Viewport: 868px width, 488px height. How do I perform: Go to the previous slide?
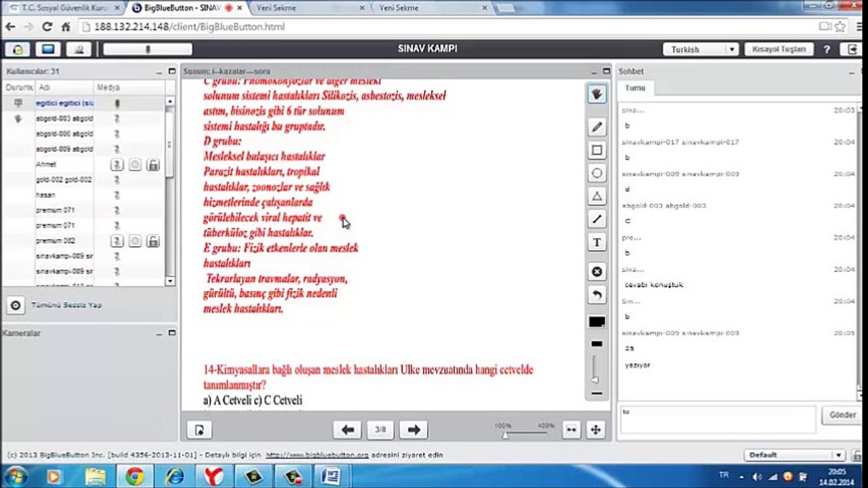point(348,430)
